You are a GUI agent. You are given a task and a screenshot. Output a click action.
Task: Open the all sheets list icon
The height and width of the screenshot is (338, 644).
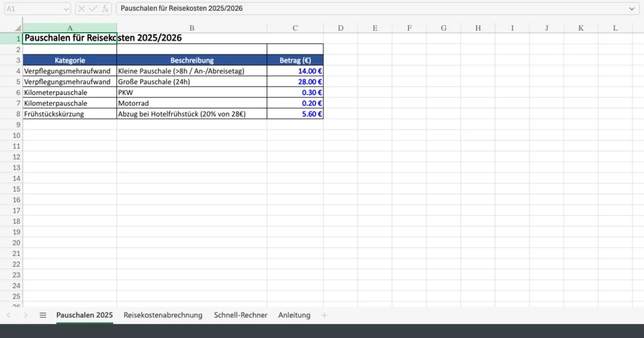[43, 315]
